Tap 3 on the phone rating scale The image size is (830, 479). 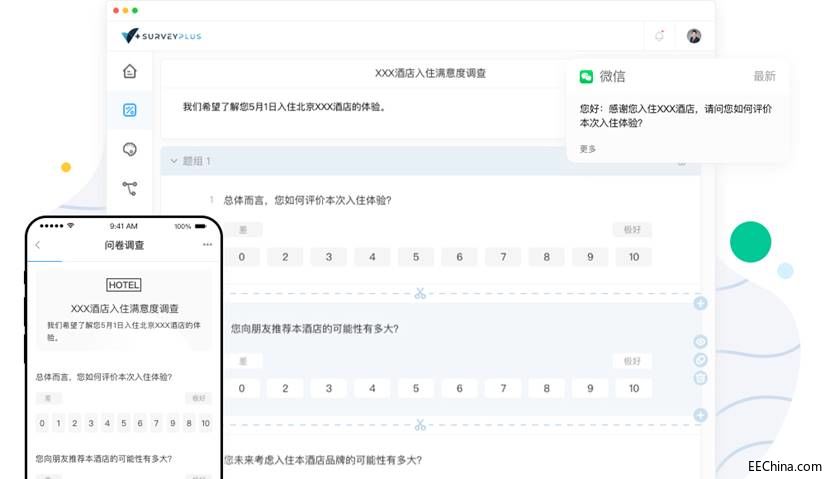[x=91, y=423]
